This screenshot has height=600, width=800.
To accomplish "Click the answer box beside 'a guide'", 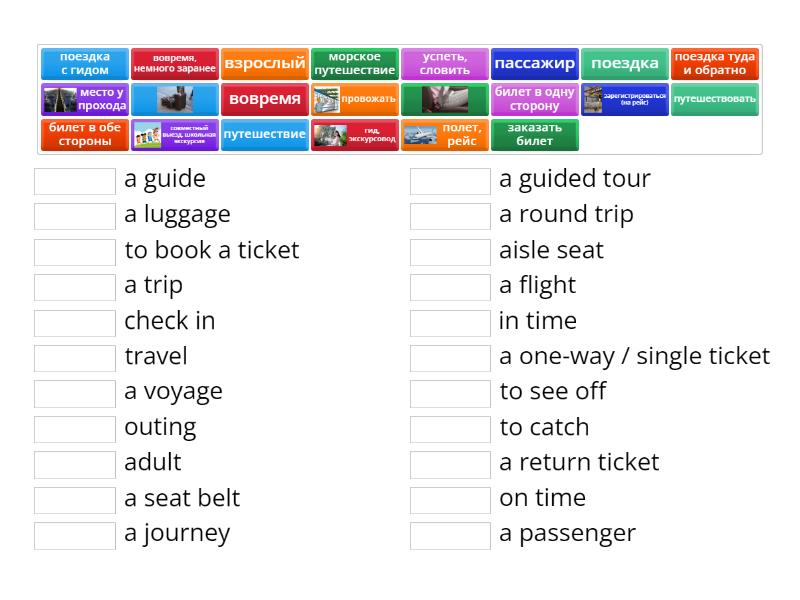I will click(x=75, y=181).
